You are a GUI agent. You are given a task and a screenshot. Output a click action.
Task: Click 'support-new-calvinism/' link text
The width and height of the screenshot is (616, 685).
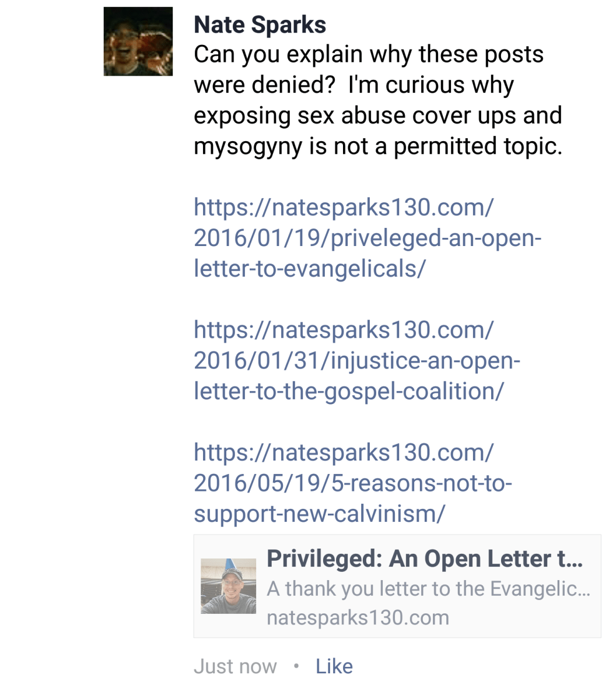coord(320,514)
